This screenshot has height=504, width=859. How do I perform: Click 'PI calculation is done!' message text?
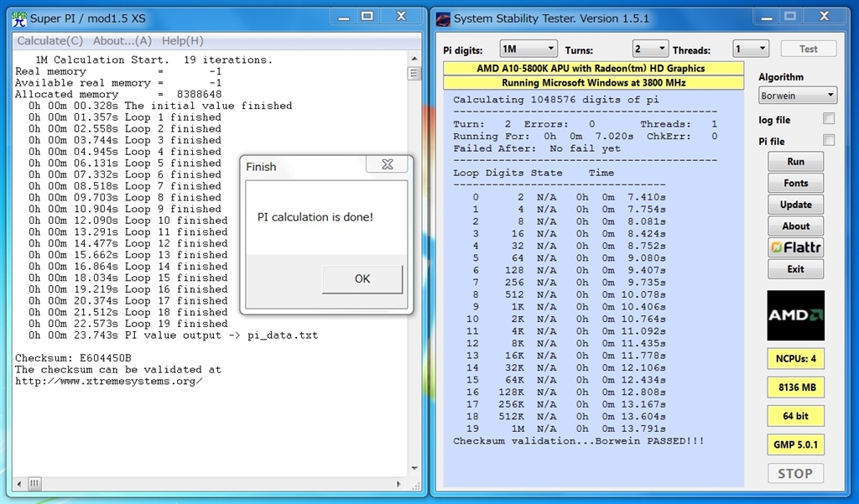coord(315,217)
